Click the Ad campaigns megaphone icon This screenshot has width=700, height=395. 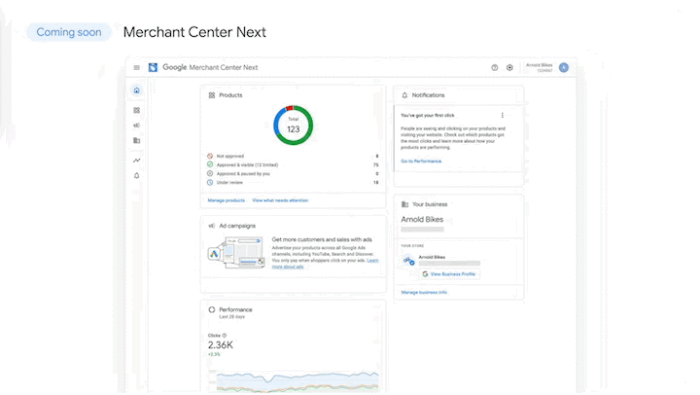point(212,226)
